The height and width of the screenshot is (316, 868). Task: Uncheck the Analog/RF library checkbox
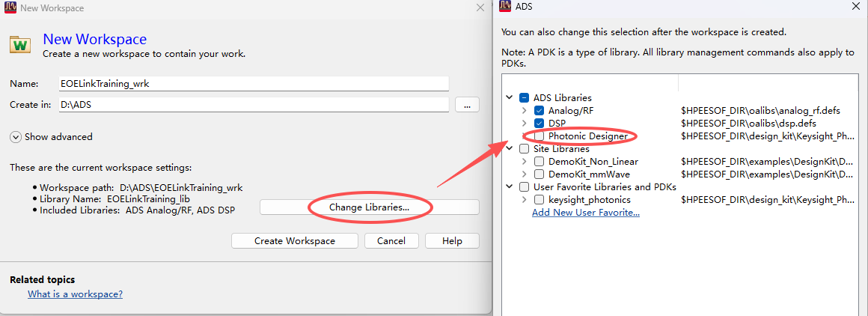click(x=539, y=110)
